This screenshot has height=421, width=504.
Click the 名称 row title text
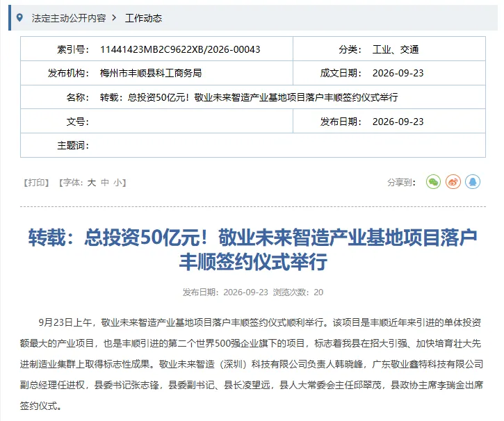249,97
